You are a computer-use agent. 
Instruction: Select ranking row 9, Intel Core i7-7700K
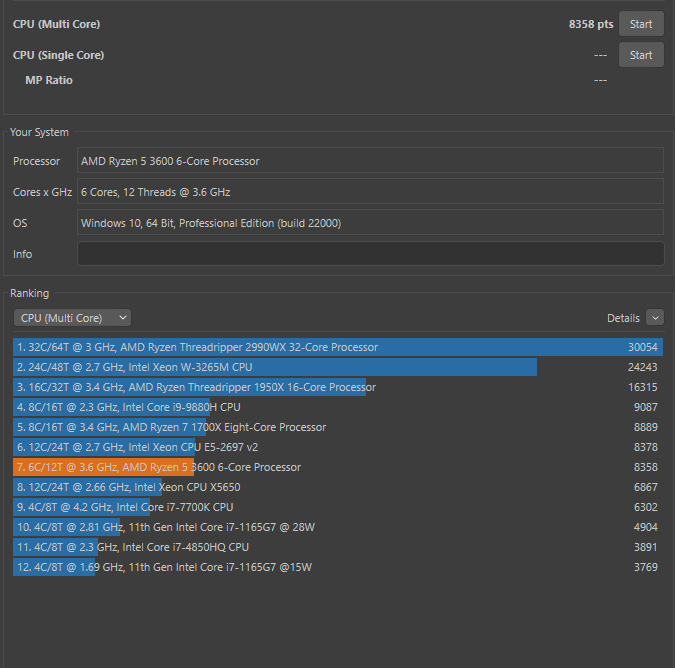[338, 507]
